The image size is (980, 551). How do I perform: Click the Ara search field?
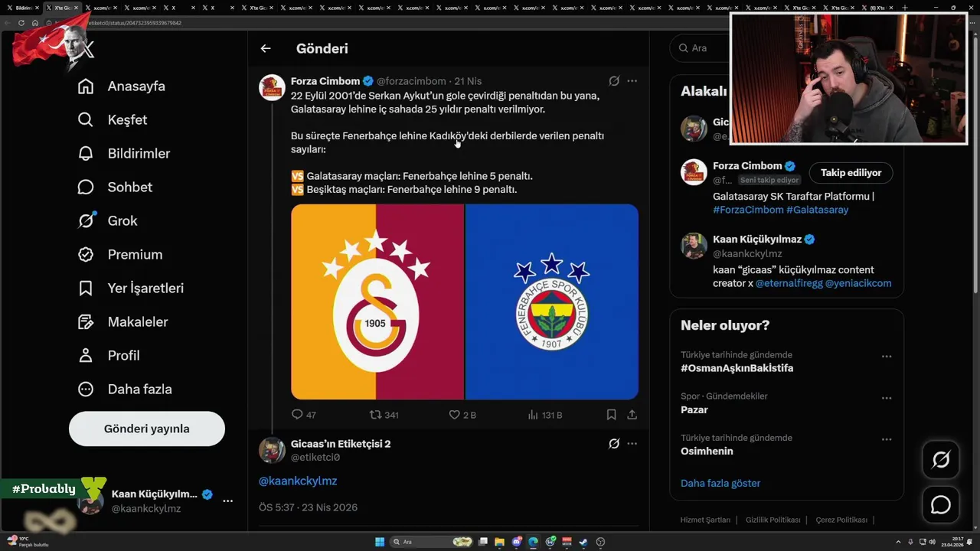(701, 48)
